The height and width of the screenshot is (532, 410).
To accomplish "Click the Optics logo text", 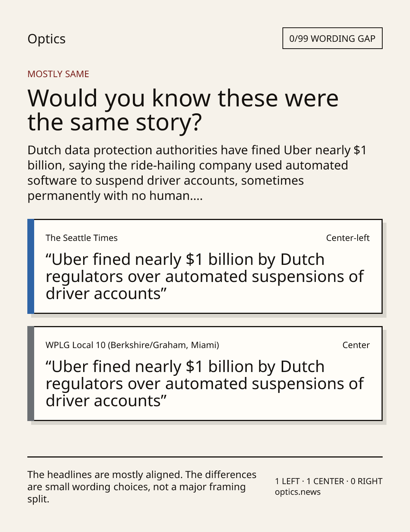I will [x=46, y=39].
